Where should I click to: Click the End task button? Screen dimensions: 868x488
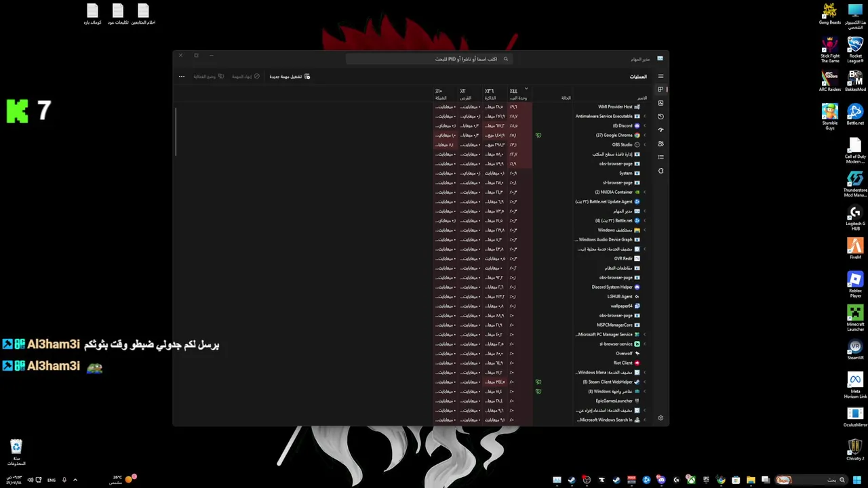pyautogui.click(x=245, y=77)
